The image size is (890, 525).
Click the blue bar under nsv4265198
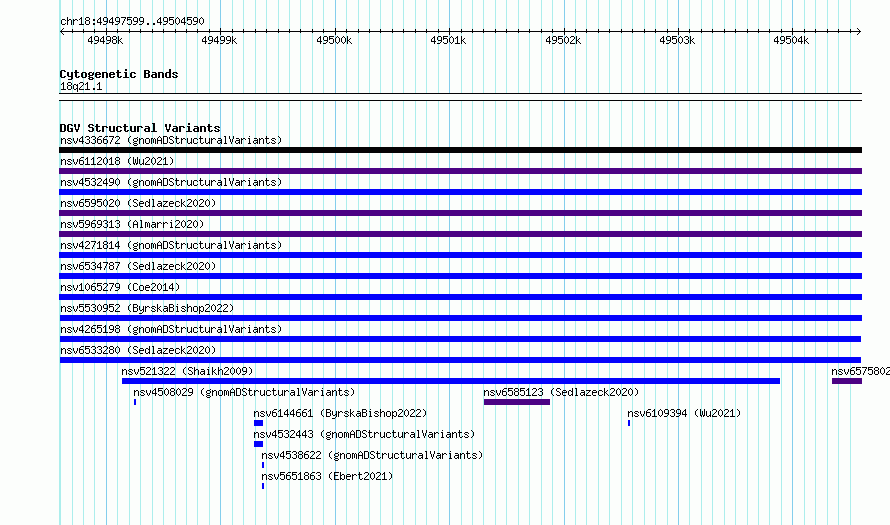[460, 339]
